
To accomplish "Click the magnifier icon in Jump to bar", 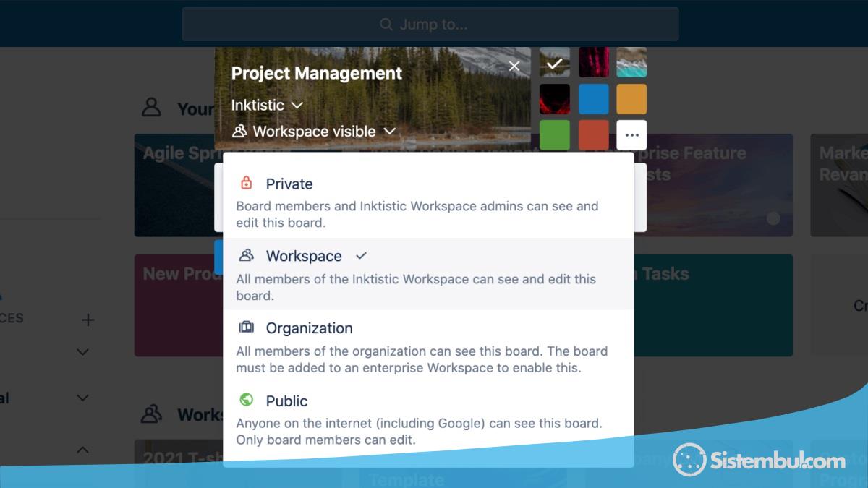I will pos(386,25).
